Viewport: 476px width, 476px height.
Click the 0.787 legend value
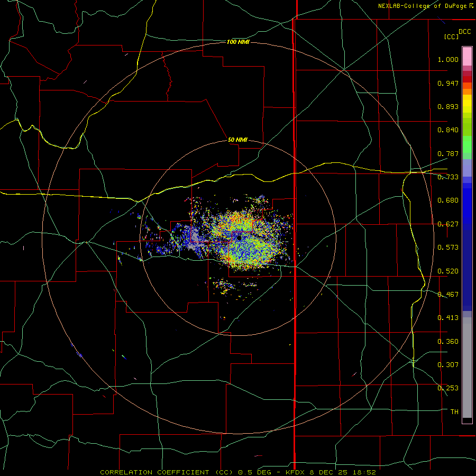pyautogui.click(x=448, y=153)
